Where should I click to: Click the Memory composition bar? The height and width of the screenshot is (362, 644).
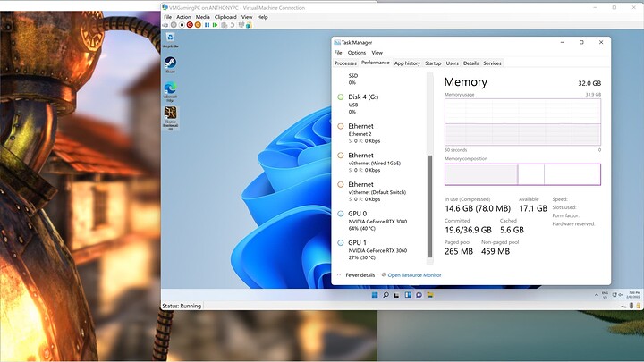pos(522,174)
